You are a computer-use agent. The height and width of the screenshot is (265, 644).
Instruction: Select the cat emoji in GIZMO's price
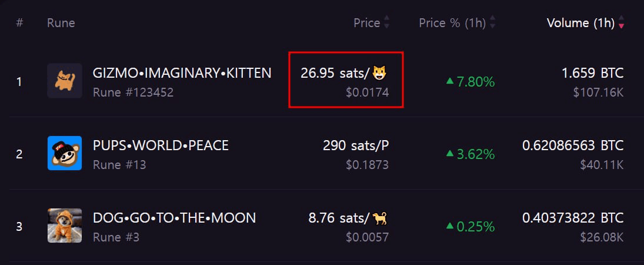tap(380, 73)
